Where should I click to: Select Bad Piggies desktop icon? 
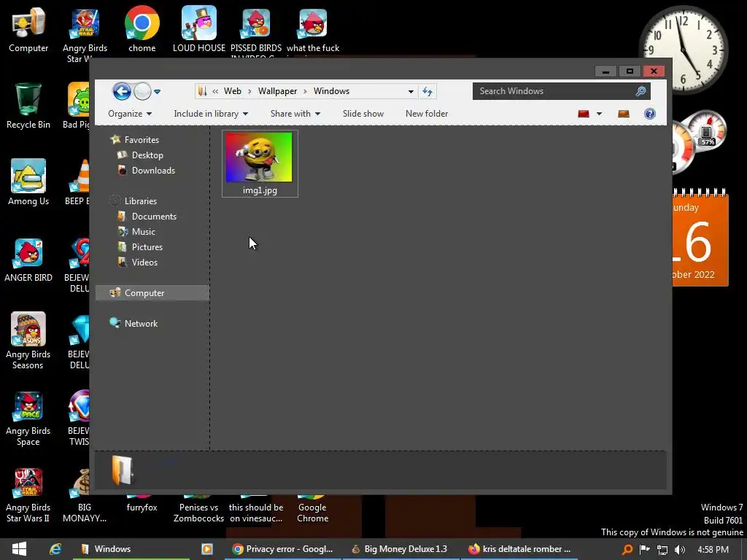(x=76, y=106)
